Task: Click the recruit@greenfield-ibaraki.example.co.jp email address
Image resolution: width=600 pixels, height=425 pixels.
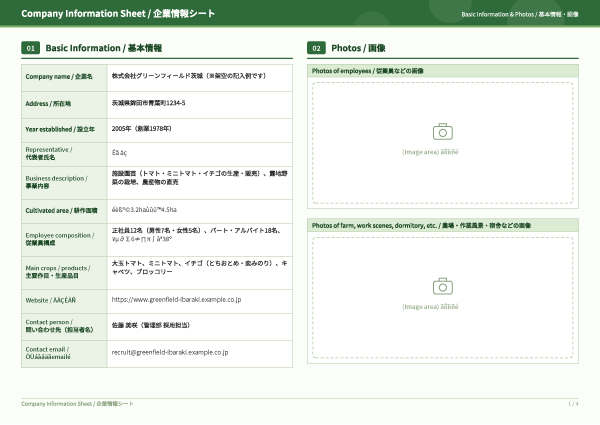Action: (170, 352)
